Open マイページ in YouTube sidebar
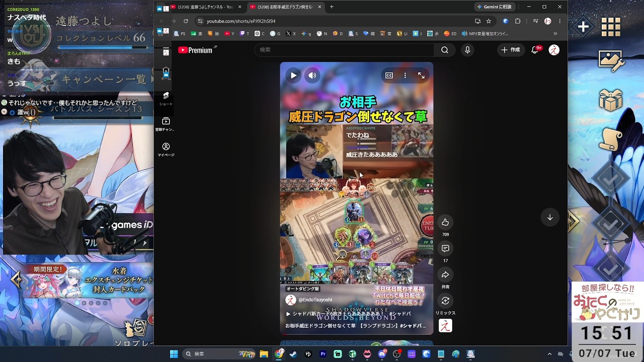Screen dimensions: 644x362 pos(166,149)
